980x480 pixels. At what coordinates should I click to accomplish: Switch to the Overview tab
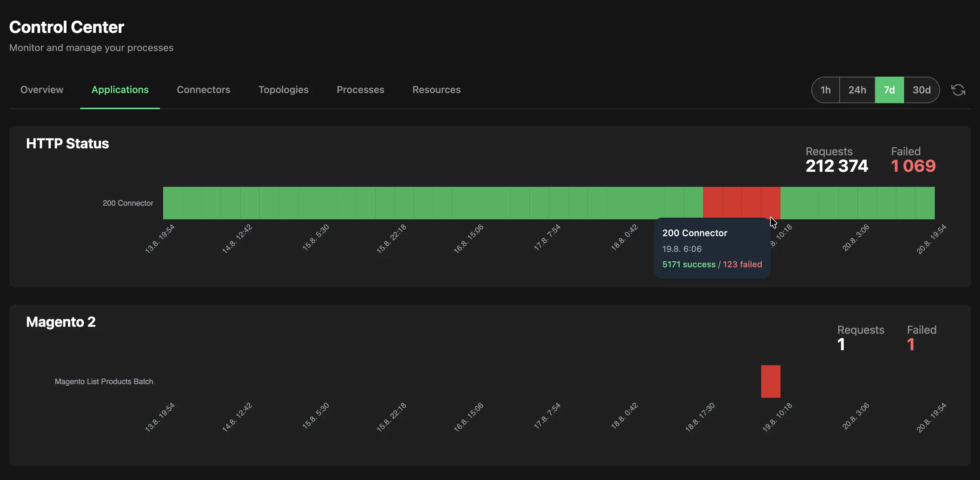click(42, 90)
